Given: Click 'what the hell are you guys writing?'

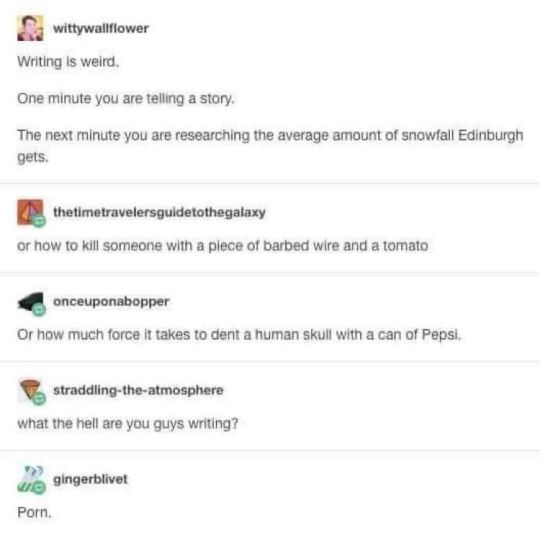Looking at the screenshot, I should pos(128,423).
